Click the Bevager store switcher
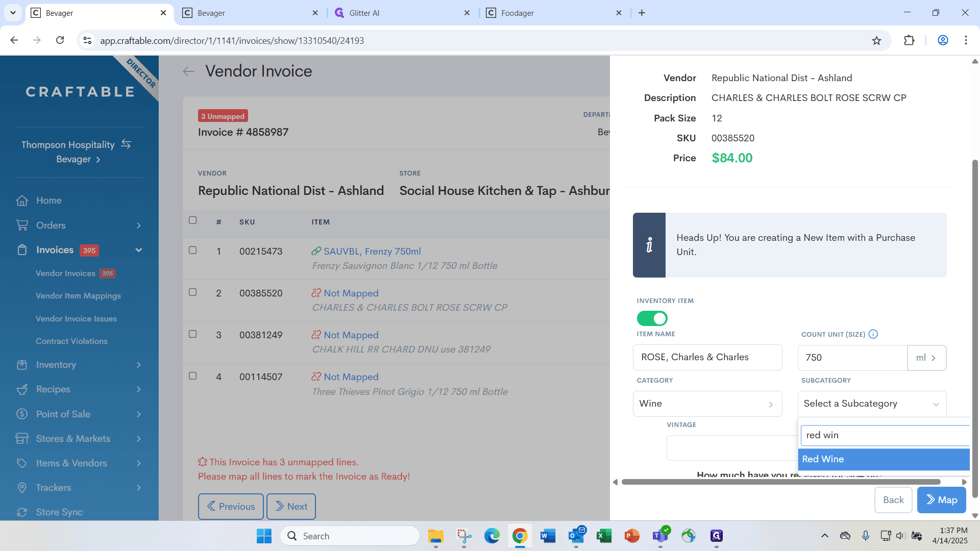This screenshot has width=980, height=551. [78, 159]
